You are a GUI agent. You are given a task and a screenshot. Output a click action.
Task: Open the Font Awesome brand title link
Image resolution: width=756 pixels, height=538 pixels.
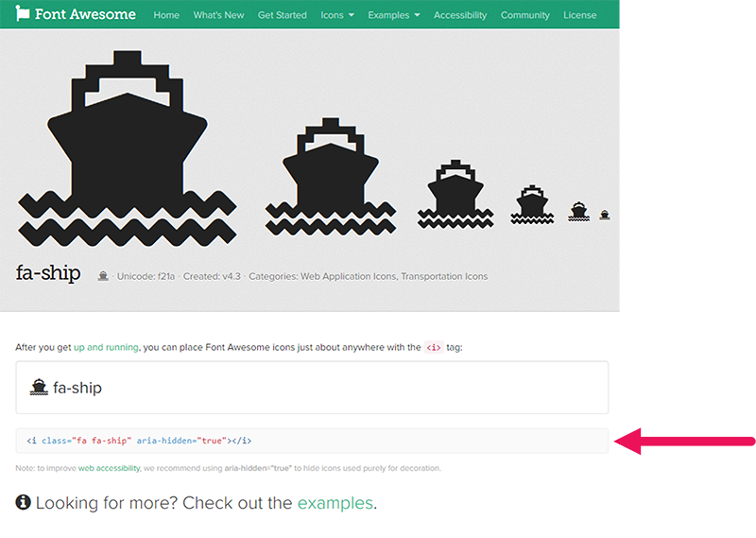pos(85,14)
